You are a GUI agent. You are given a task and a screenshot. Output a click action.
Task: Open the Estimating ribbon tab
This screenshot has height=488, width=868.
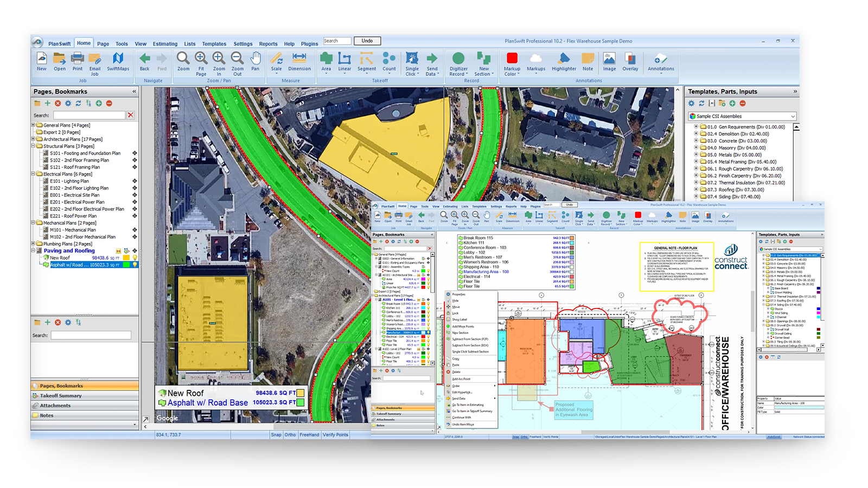click(x=165, y=44)
